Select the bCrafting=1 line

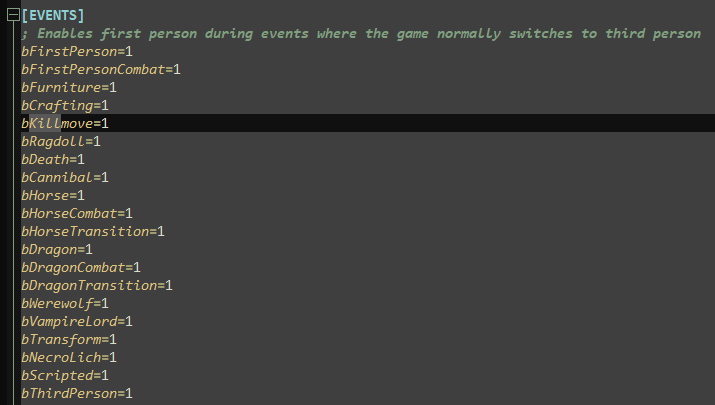pos(65,105)
